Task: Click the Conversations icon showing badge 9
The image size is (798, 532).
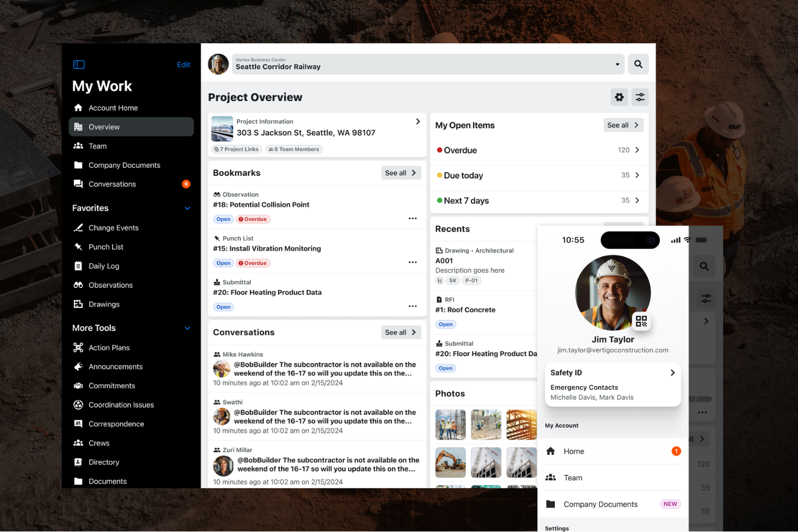Action: click(78, 184)
